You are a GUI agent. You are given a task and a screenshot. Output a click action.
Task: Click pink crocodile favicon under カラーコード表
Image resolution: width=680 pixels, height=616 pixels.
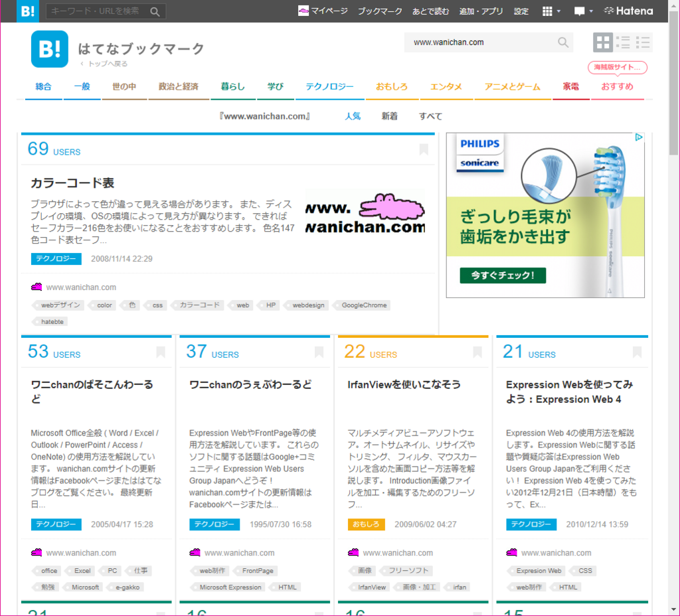(x=37, y=287)
